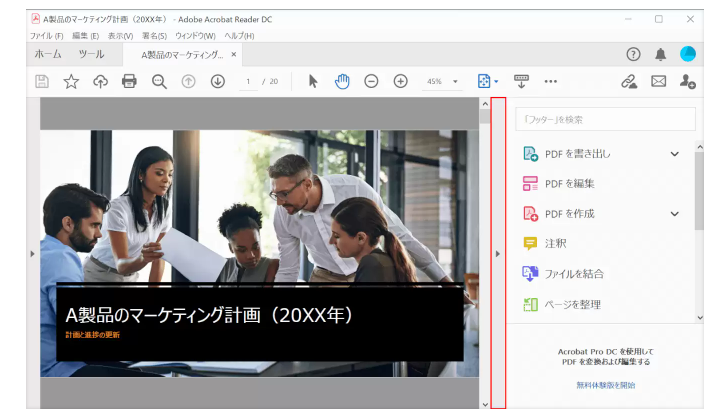
Task: Click the print icon
Action: click(x=129, y=81)
